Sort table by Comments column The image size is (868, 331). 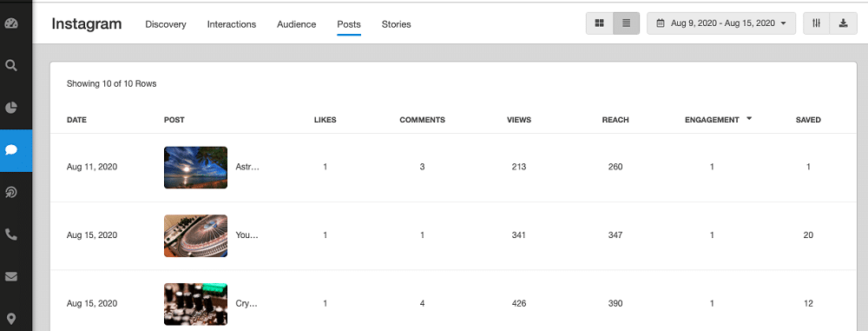pyautogui.click(x=423, y=120)
